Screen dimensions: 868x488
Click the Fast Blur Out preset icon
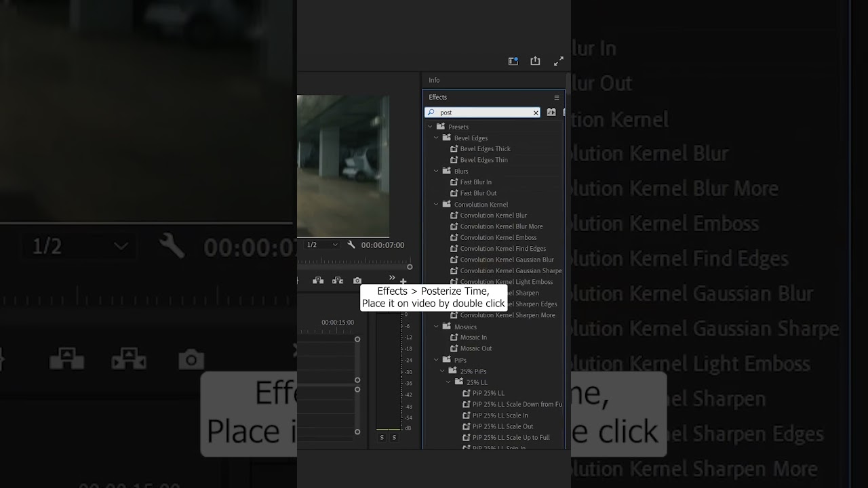coord(454,193)
